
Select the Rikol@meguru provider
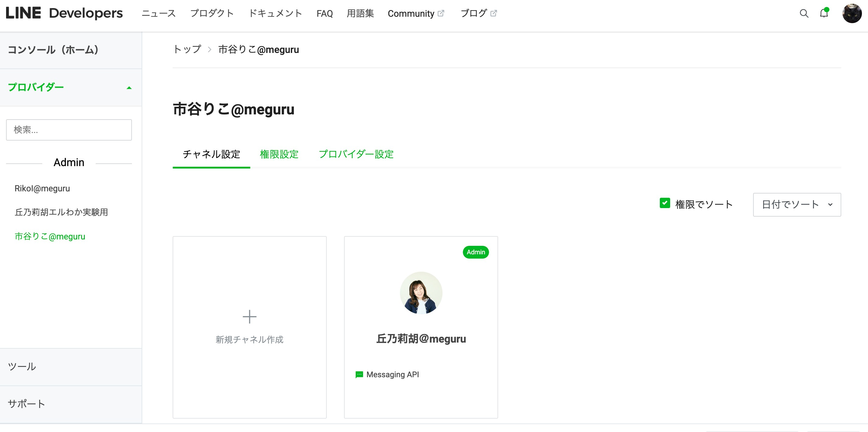coord(42,188)
